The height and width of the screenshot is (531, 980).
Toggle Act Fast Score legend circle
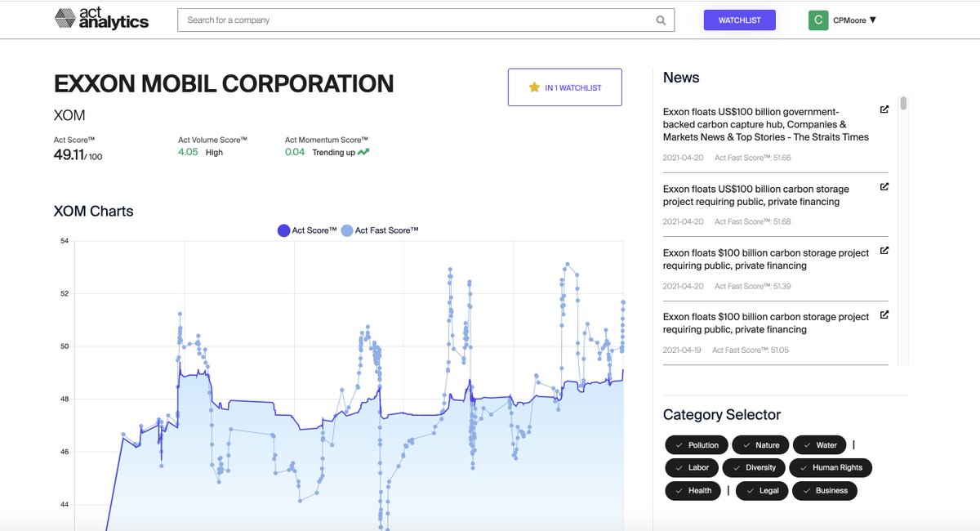click(347, 231)
